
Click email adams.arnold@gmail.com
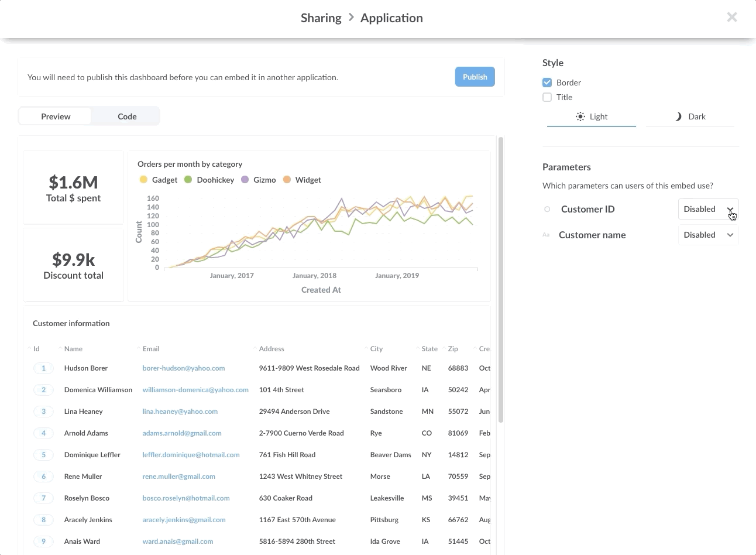tap(182, 433)
